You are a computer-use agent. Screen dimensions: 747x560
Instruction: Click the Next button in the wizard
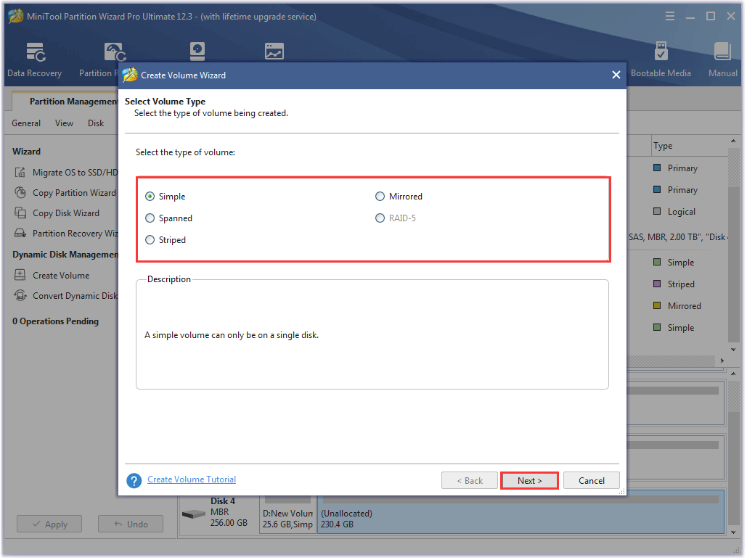529,480
